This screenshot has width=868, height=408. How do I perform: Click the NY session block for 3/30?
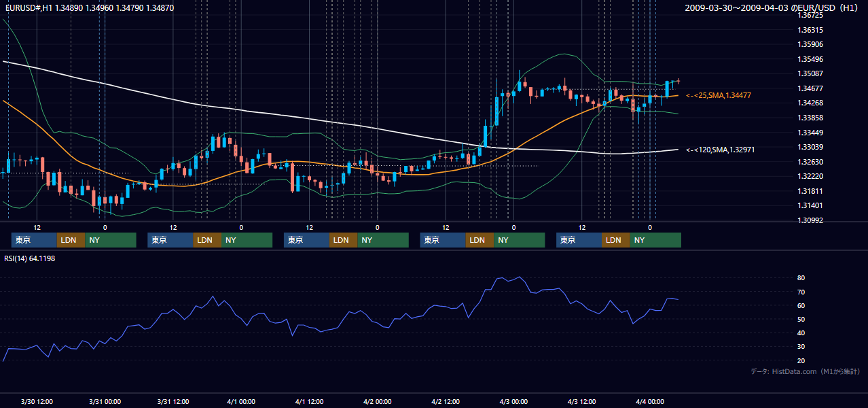coord(111,240)
